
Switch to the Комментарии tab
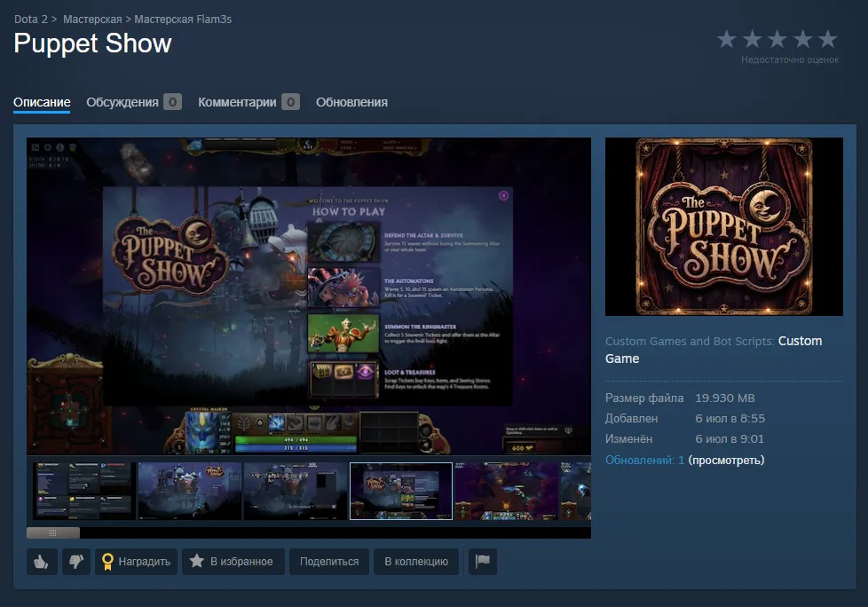[x=237, y=102]
